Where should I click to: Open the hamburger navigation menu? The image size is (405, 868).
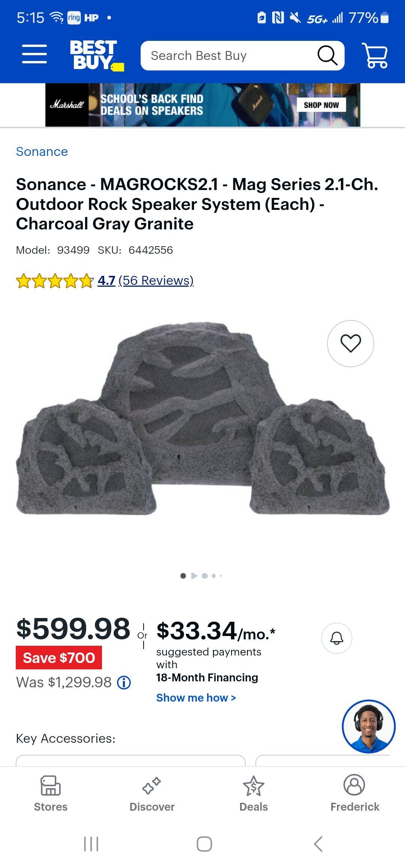click(x=34, y=54)
